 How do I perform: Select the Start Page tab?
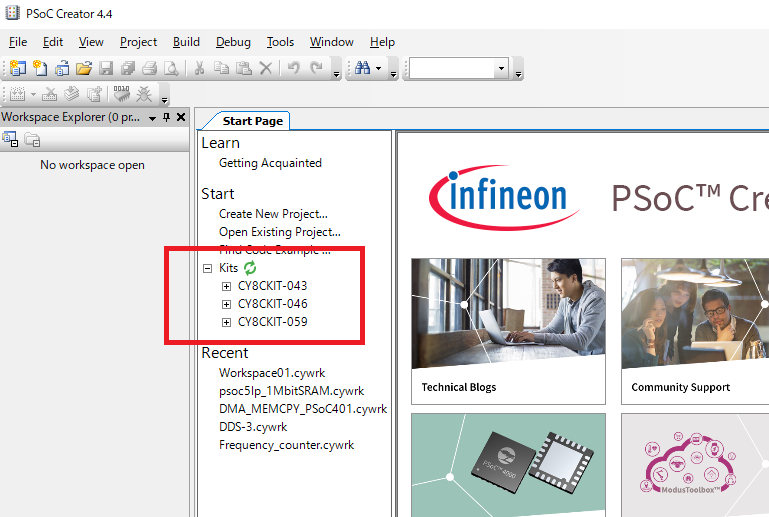(252, 121)
